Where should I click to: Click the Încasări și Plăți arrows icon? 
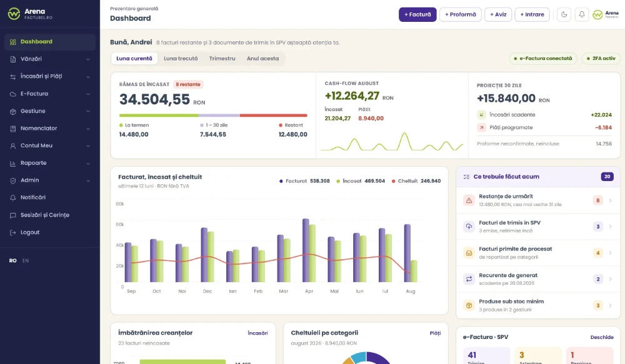(12, 76)
